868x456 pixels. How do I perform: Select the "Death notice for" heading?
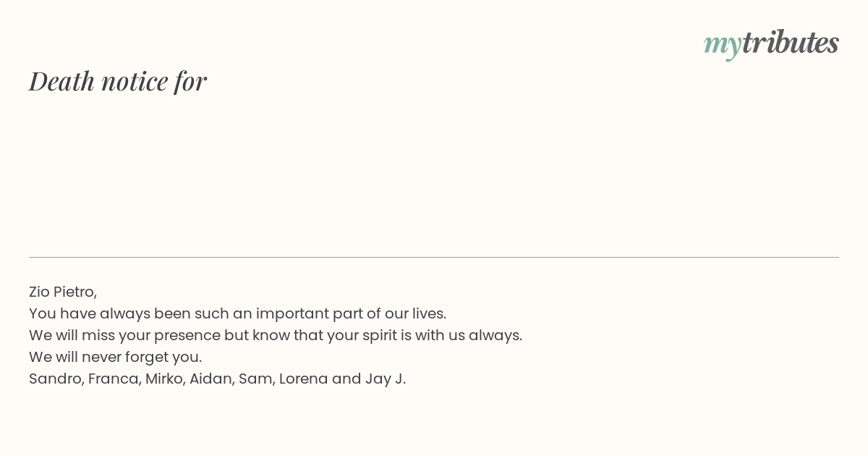118,81
